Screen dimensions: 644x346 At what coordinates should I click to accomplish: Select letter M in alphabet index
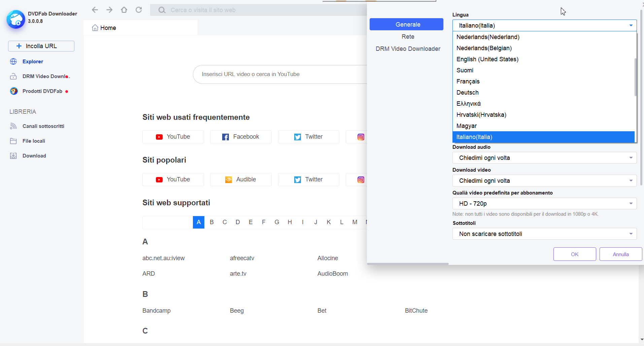click(355, 222)
